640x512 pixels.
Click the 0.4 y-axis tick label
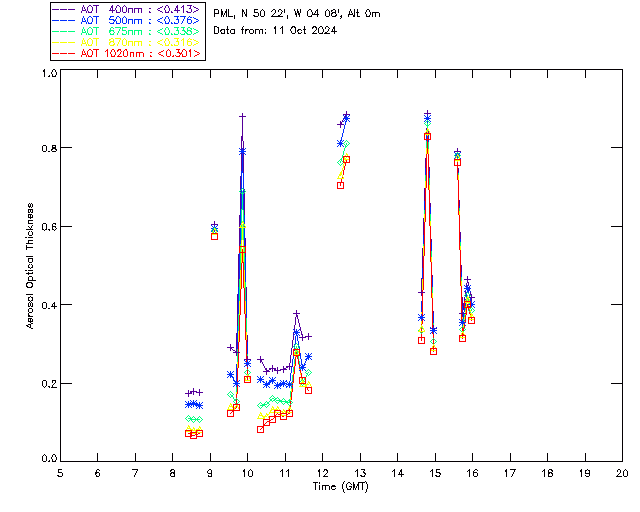point(49,305)
